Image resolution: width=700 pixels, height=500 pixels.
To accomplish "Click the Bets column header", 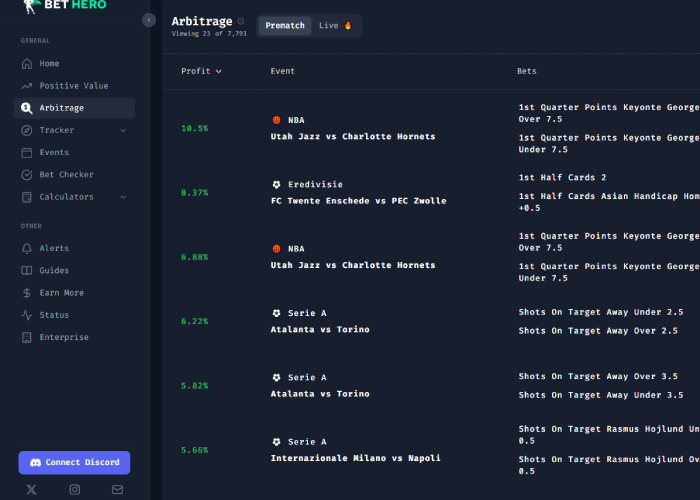I will (x=526, y=71).
